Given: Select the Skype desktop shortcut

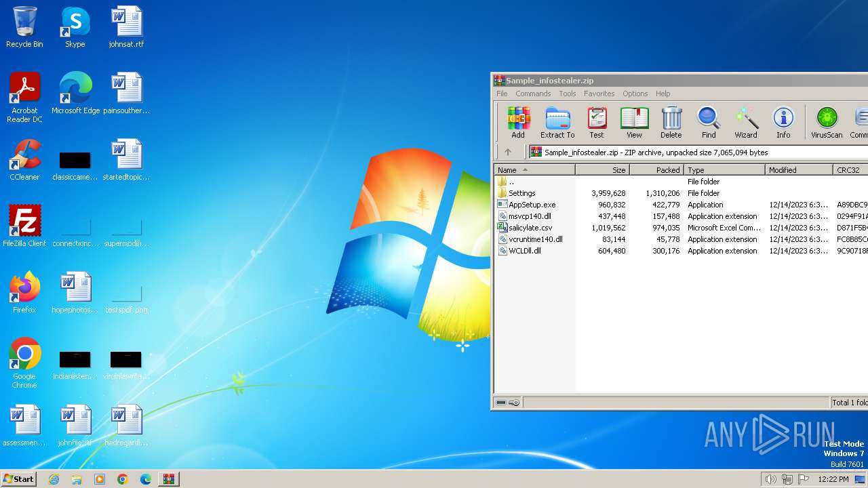Looking at the screenshot, I should (x=75, y=27).
